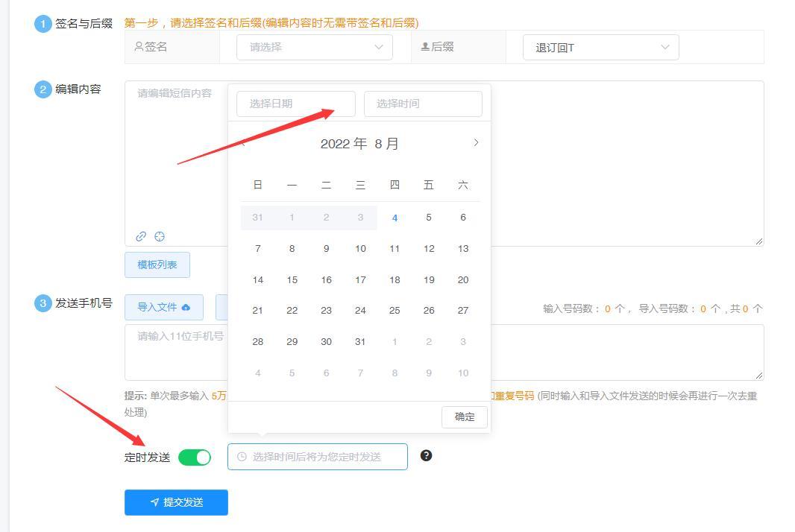Select grayed July 31 in first row

[x=257, y=218]
